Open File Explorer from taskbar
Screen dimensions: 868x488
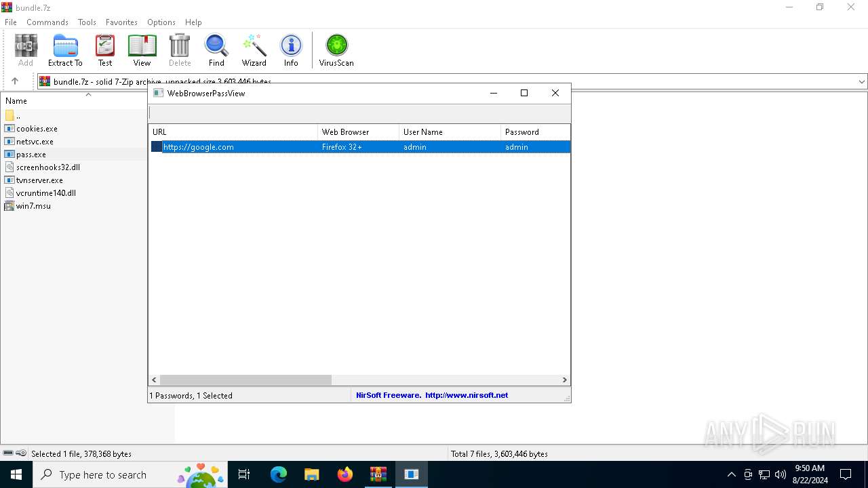312,474
